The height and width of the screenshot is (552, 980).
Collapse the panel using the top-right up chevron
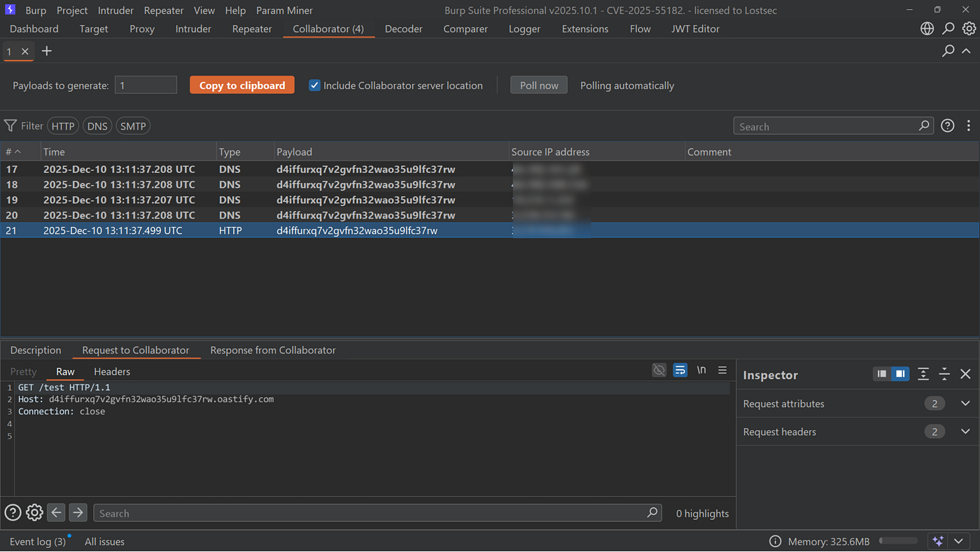[x=966, y=50]
